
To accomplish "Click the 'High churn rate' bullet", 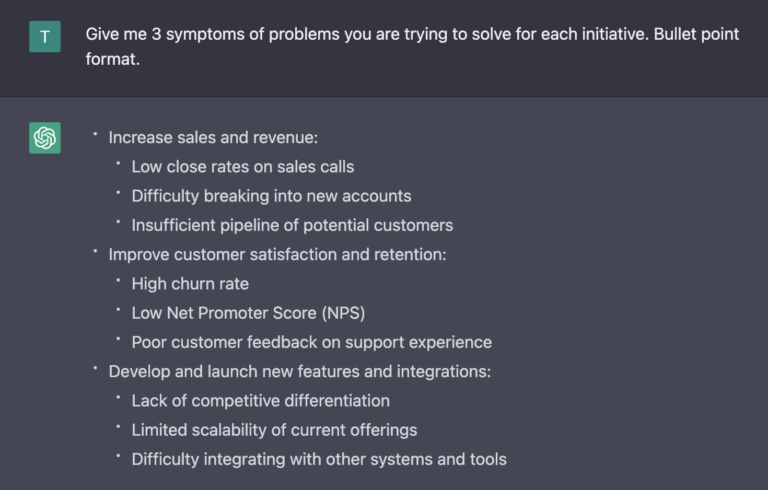I will coord(190,284).
